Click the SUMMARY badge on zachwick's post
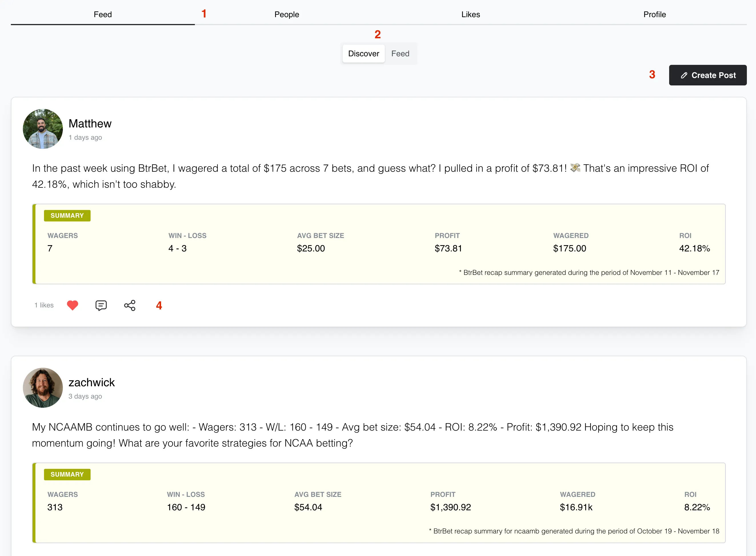This screenshot has height=556, width=756. click(x=67, y=475)
